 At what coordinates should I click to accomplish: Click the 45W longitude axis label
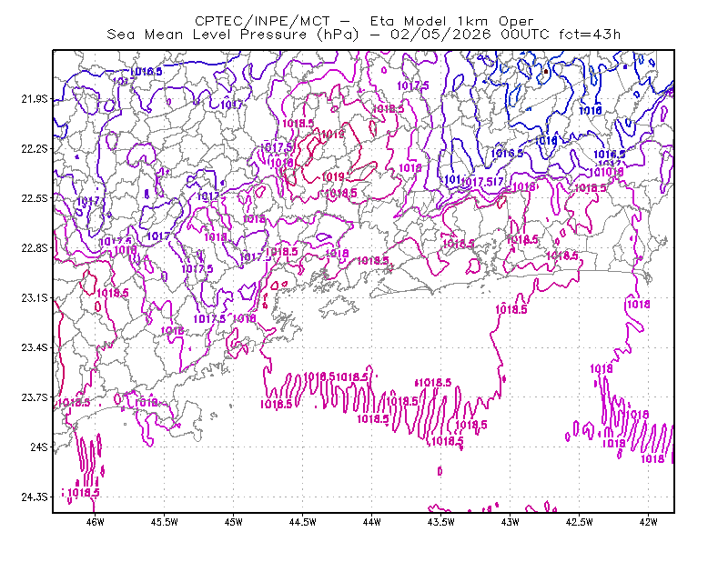[234, 522]
